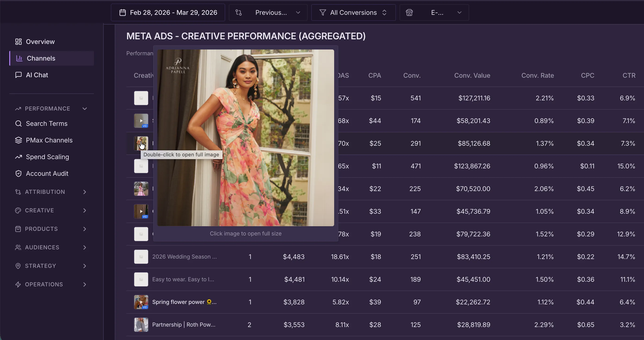644x340 pixels.
Task: Click "Partnership | Roth Pow..." creative name
Action: coord(184,325)
